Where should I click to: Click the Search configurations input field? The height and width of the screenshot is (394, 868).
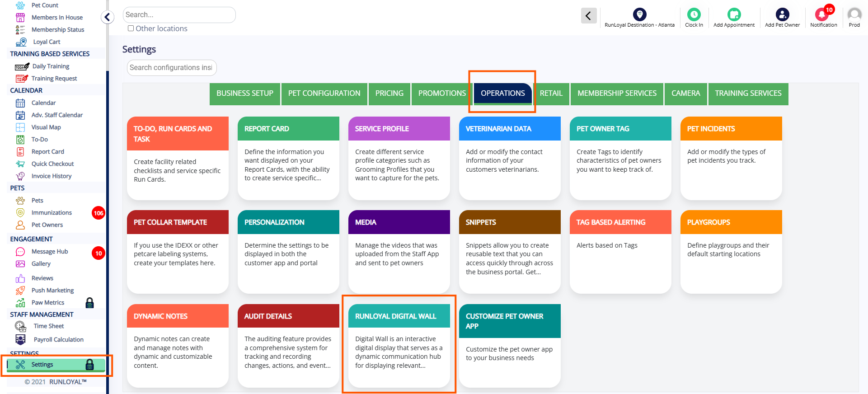(172, 68)
